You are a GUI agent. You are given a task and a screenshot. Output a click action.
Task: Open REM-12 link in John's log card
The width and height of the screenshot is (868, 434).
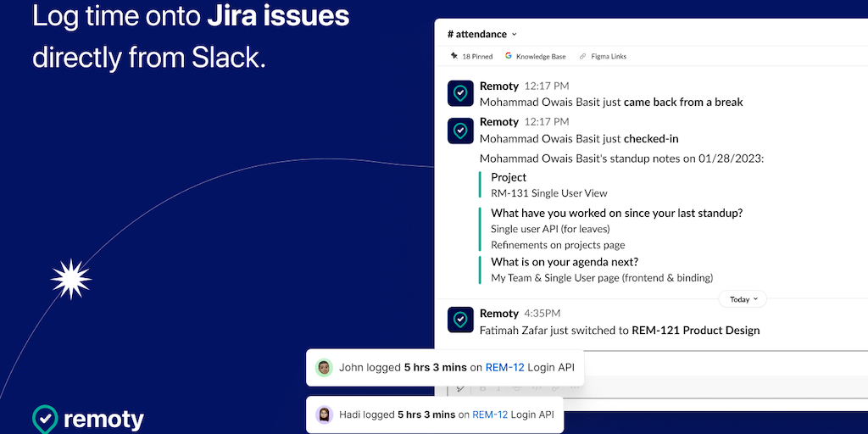click(505, 368)
